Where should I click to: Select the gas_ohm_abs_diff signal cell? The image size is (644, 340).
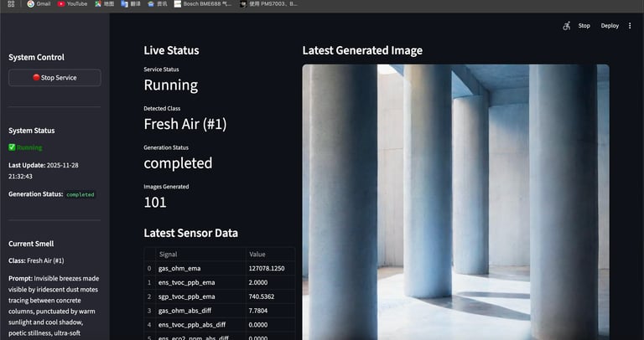tap(201, 311)
